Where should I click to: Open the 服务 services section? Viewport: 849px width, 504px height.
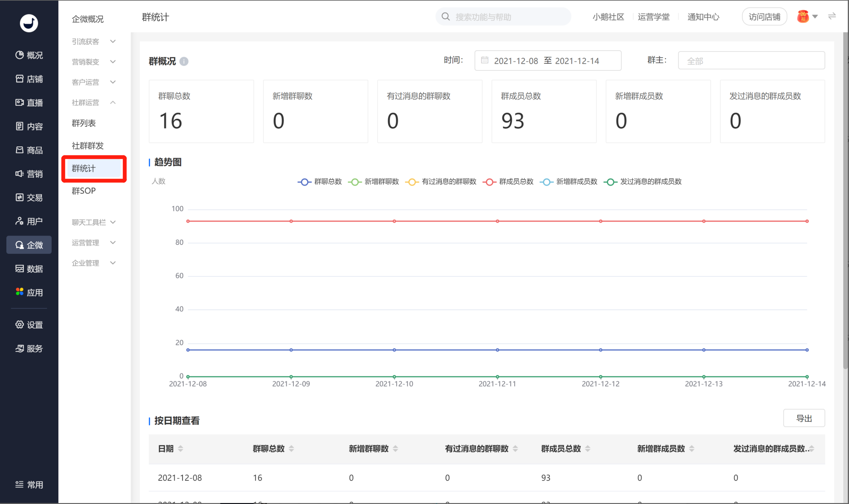29,348
